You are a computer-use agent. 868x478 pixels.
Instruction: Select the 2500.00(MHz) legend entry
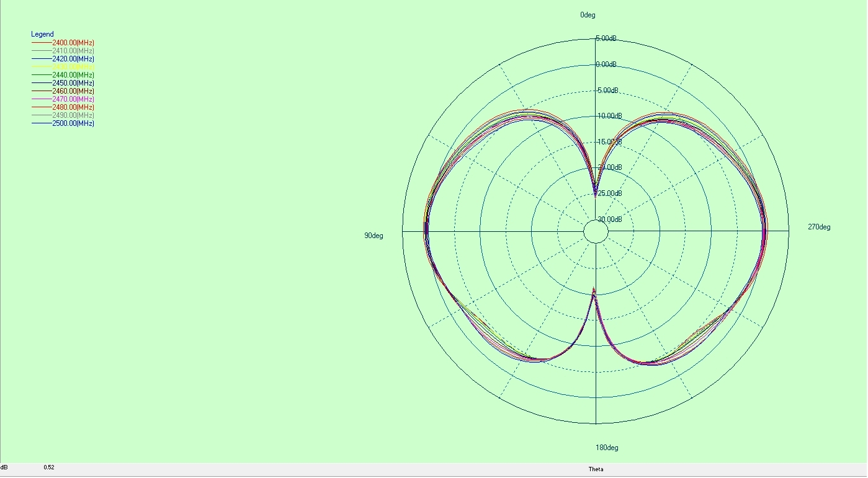pos(73,123)
